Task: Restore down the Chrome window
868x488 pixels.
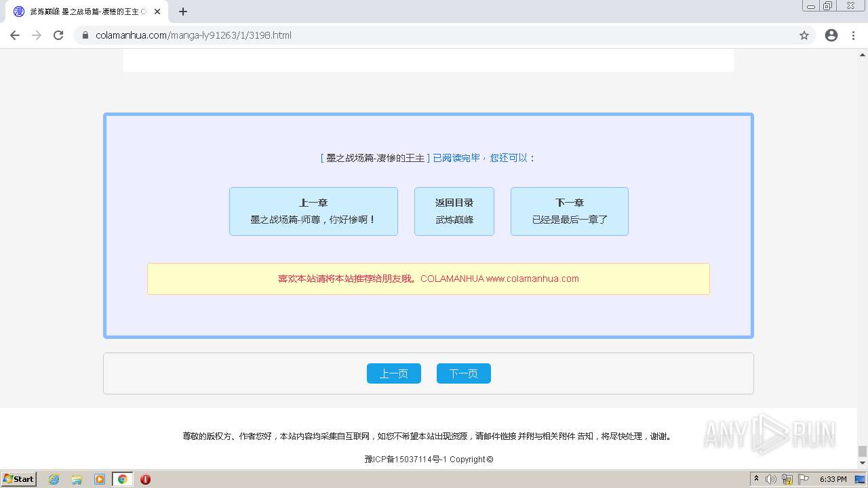Action: coord(828,6)
